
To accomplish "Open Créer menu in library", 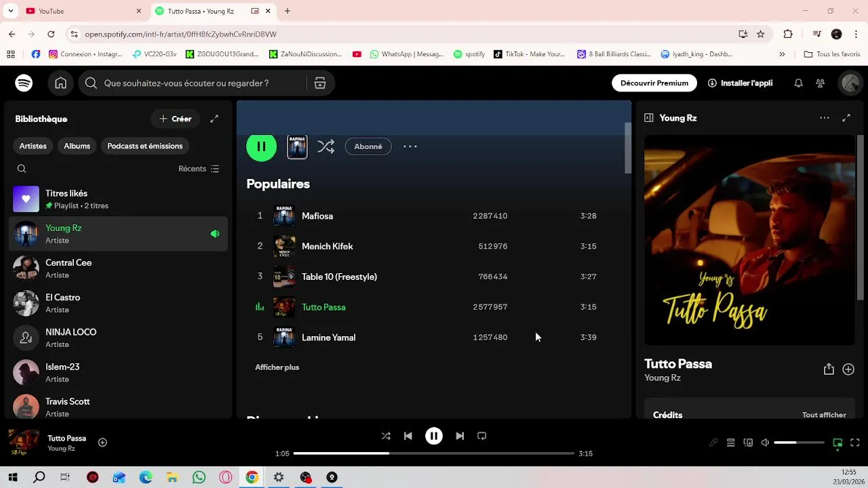I will click(x=175, y=119).
